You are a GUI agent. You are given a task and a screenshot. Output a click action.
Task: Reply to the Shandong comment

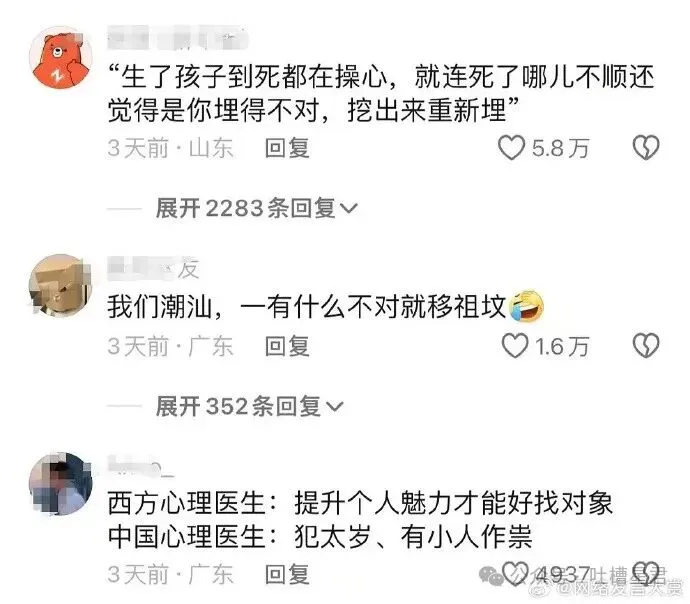pos(287,148)
